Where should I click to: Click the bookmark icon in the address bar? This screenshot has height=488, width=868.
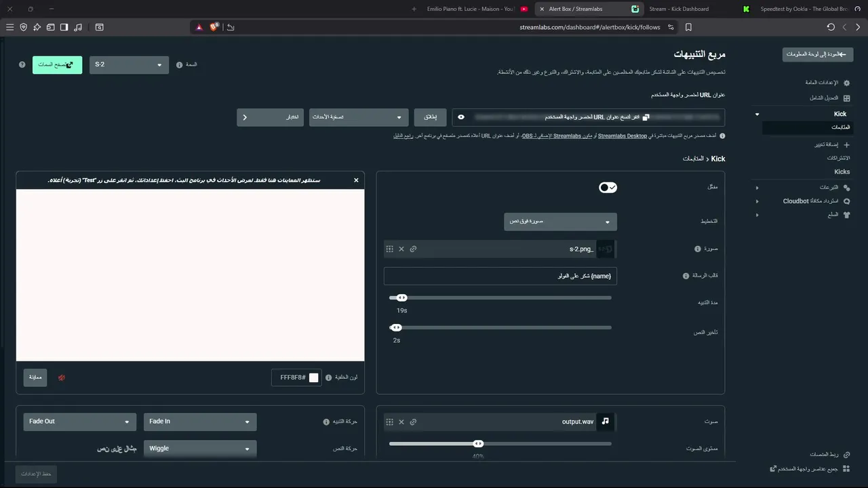688,27
